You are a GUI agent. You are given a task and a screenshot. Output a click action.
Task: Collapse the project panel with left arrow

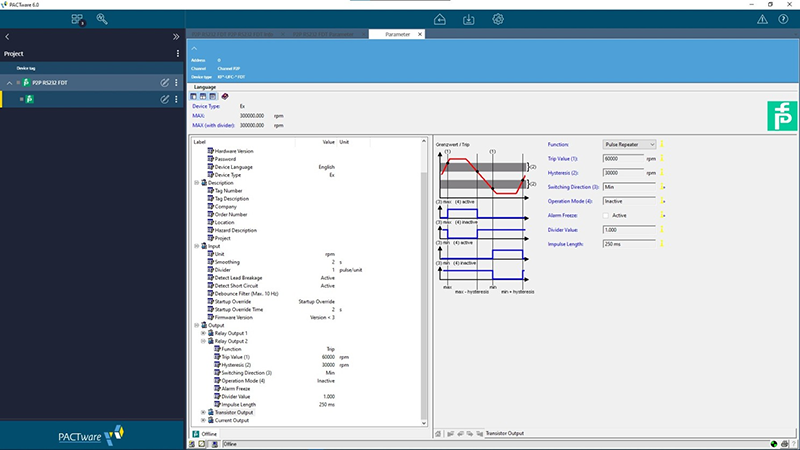tap(7, 37)
